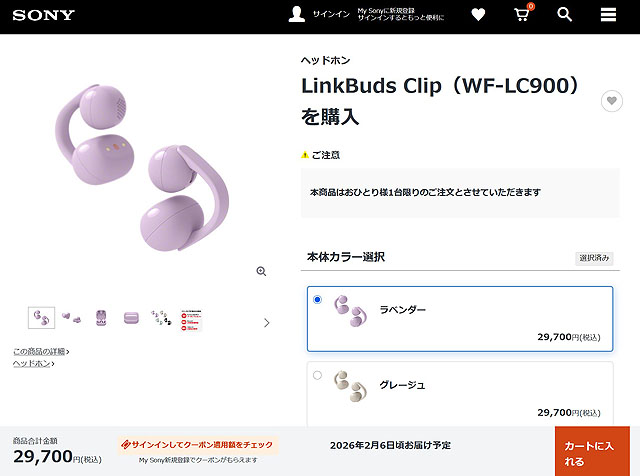Select the ラベンダー color radio button

(317, 300)
